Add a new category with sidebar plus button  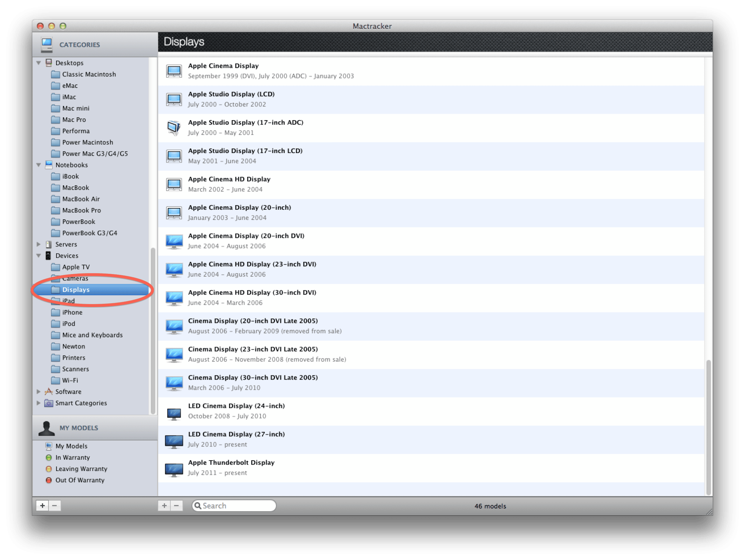tap(42, 505)
